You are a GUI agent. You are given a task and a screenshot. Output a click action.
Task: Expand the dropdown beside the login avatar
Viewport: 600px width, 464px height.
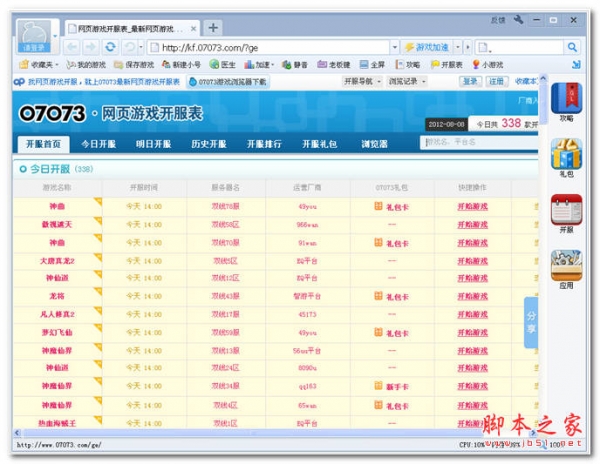coord(55,36)
